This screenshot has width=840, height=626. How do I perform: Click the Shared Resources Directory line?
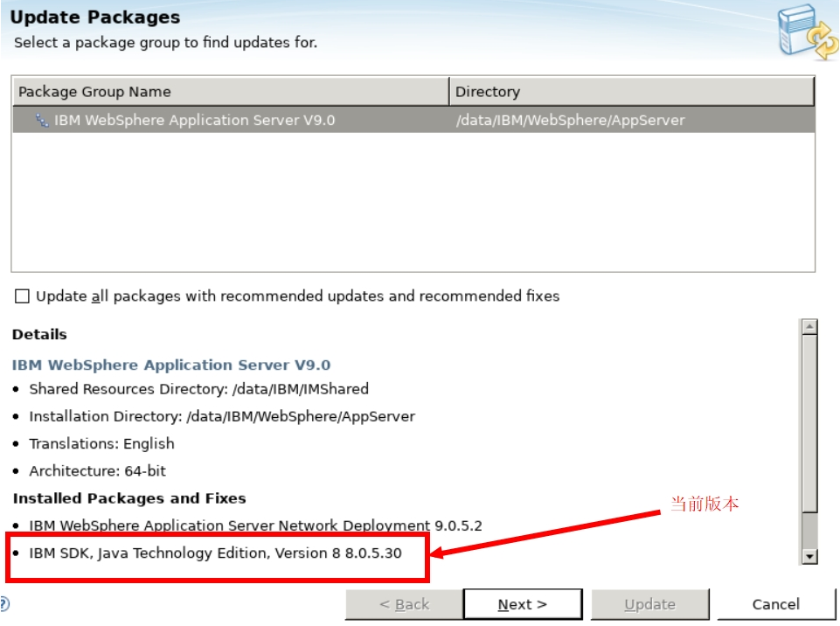coord(198,389)
